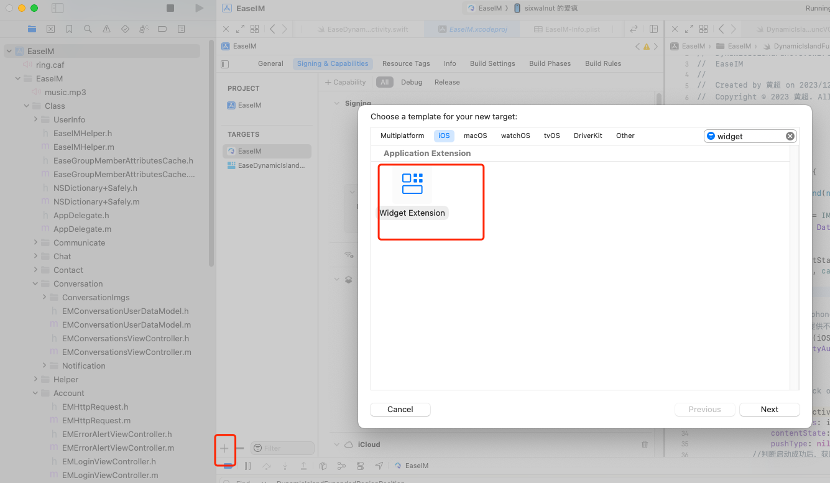The image size is (830, 484).
Task: Click the + Capability button
Action: (x=345, y=83)
